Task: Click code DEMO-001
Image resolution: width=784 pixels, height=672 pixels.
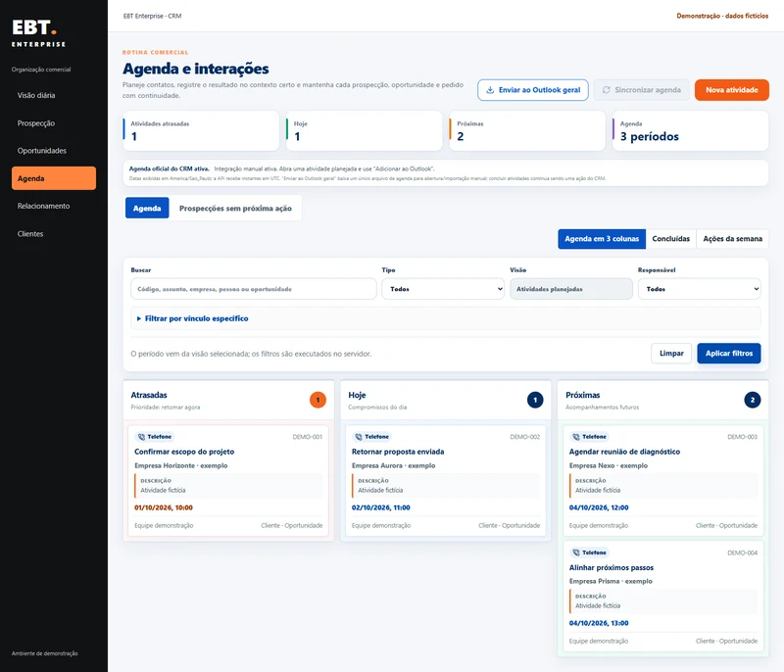Action: (x=308, y=437)
